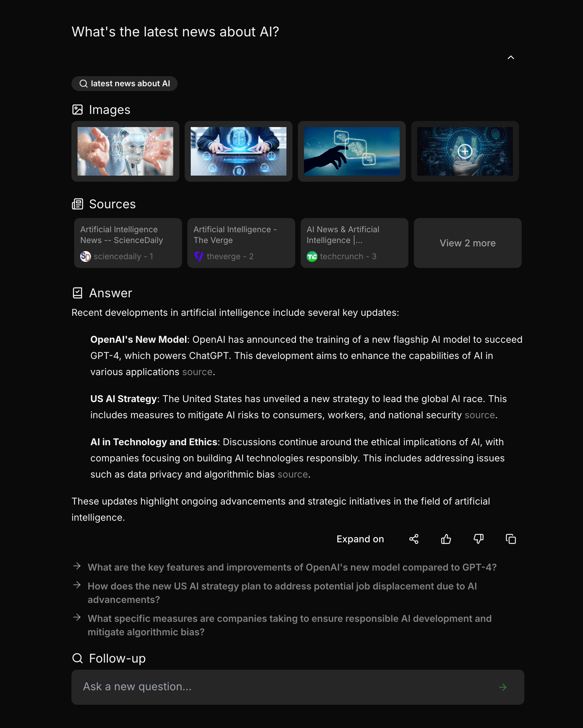Click the thumbs down icon
Viewport: 583px width, 728px height.
tap(478, 539)
